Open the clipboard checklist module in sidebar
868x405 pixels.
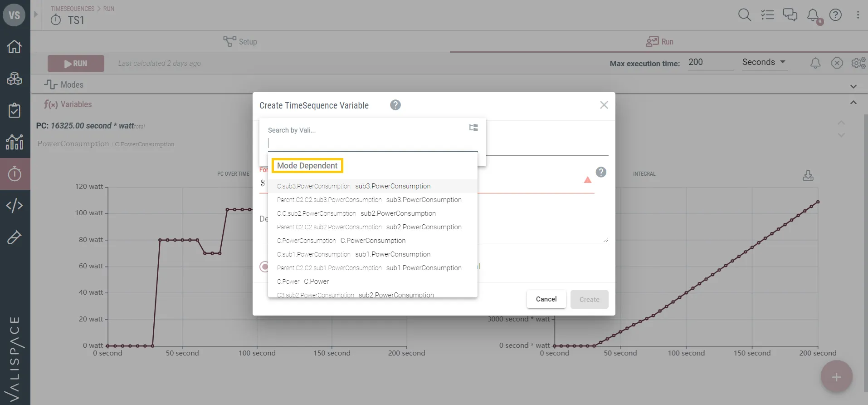pos(15,110)
